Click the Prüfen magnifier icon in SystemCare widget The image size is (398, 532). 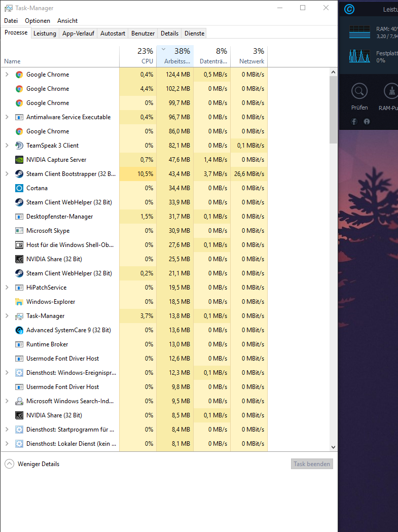(359, 91)
